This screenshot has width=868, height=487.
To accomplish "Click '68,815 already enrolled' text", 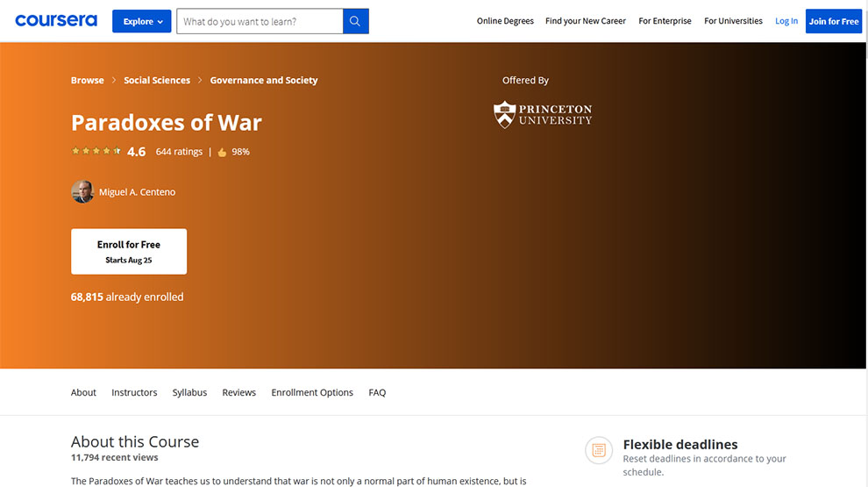I will (x=127, y=297).
